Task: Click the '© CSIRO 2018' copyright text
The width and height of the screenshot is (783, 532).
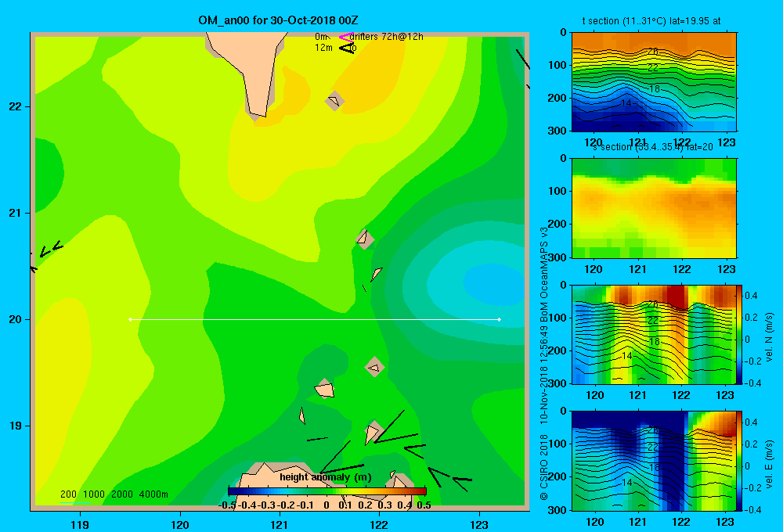Action: [544, 466]
